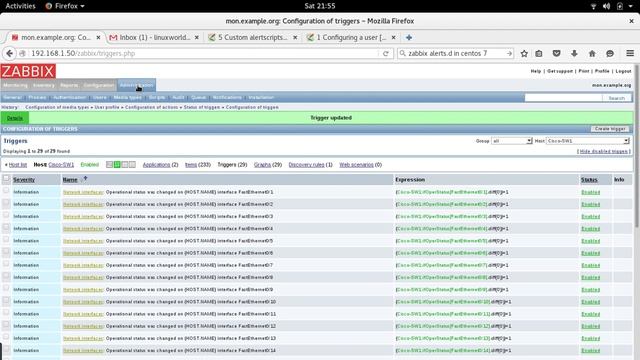Click into the Zabbix search input field
The image size is (640, 360).
pos(563,98)
